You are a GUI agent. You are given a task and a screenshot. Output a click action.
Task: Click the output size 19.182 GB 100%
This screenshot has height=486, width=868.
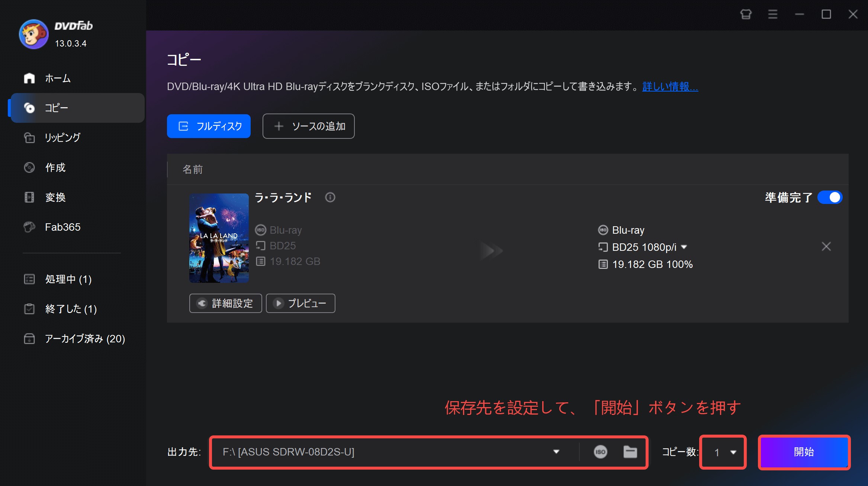tap(652, 264)
